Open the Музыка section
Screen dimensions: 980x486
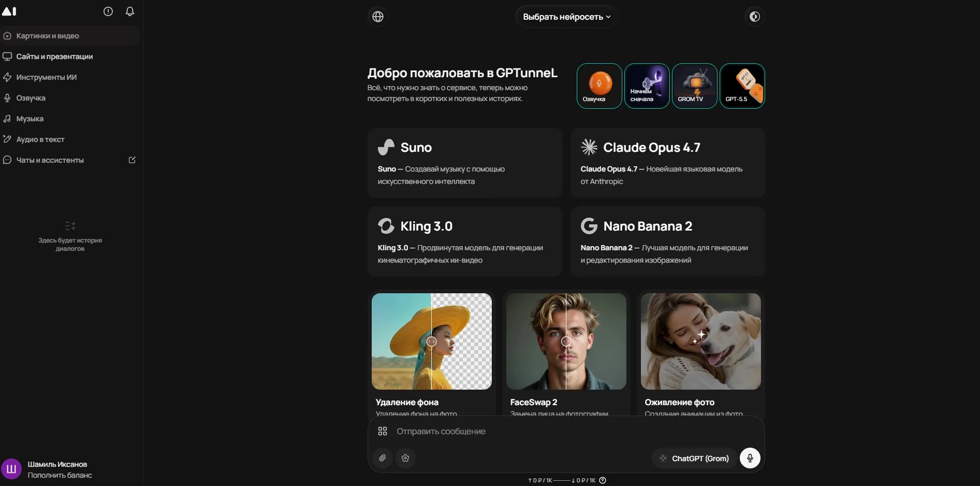[70, 119]
